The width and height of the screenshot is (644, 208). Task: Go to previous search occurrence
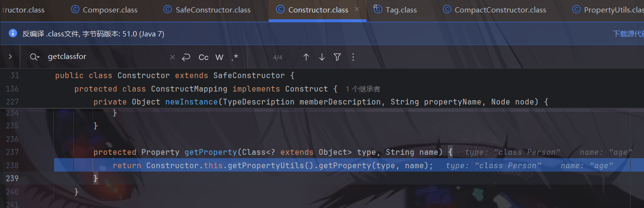(x=306, y=57)
